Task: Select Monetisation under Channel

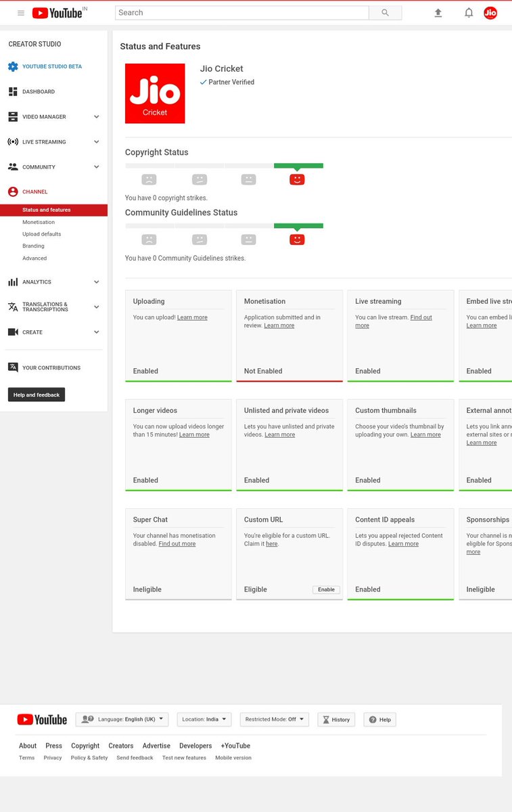Action: click(x=39, y=222)
